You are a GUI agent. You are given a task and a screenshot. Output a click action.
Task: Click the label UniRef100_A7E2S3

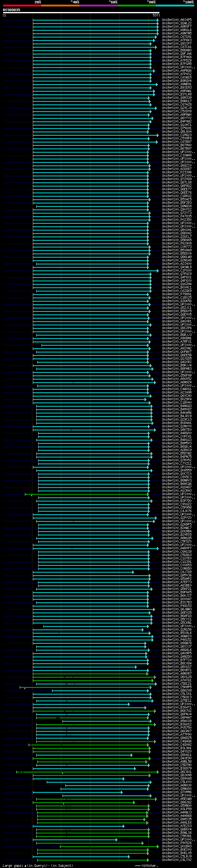[x=177, y=826]
